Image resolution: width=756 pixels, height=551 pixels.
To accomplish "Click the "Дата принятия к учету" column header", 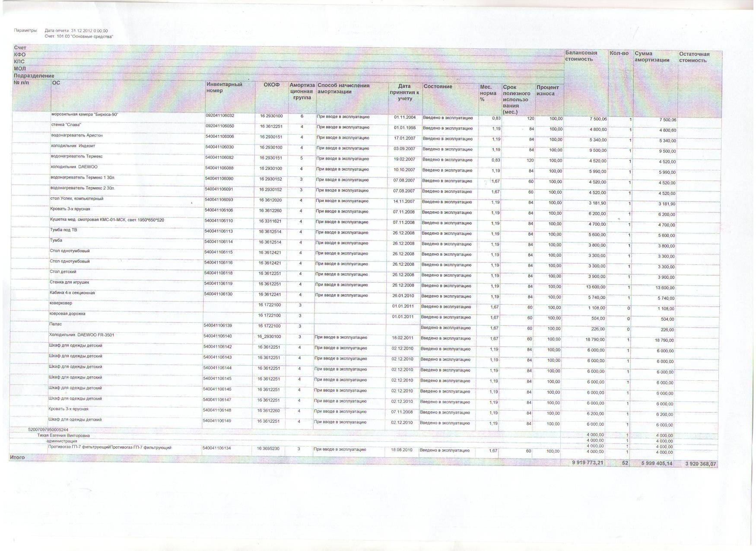I will (x=404, y=92).
